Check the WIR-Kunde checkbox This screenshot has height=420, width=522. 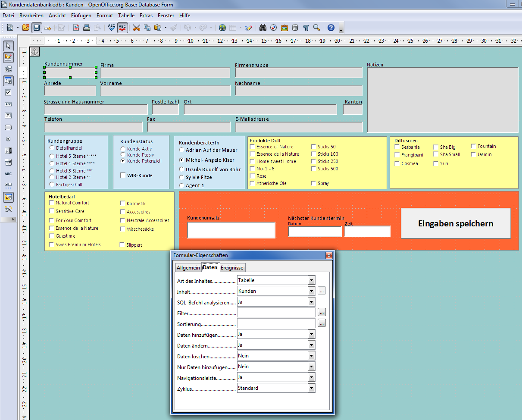(x=123, y=176)
